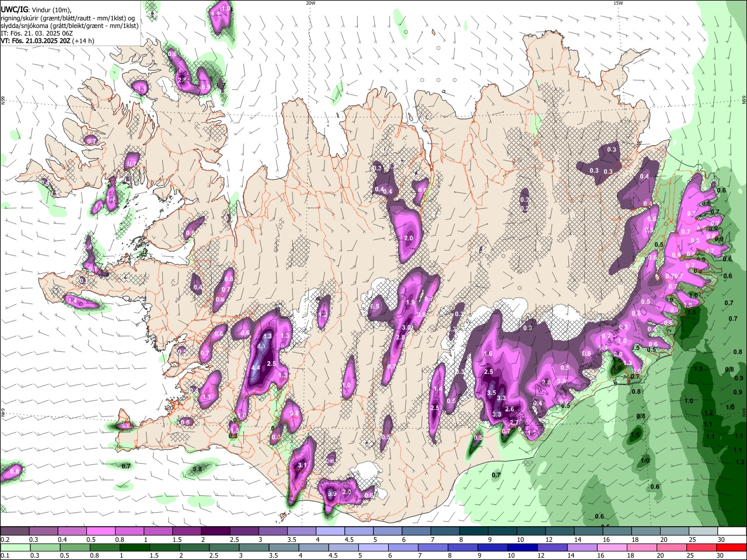The height and width of the screenshot is (560, 747).
Task: Click the '3.1' precipitation value on the map
Action: click(x=302, y=465)
